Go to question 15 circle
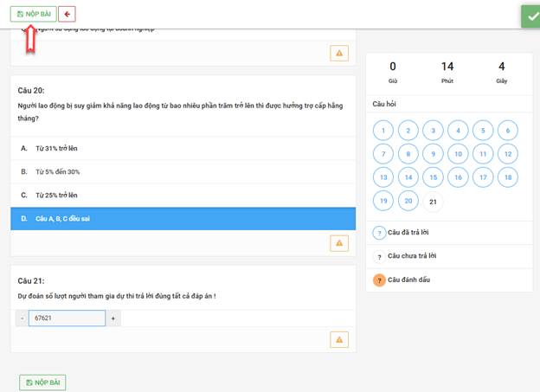540x392 pixels. 433,177
